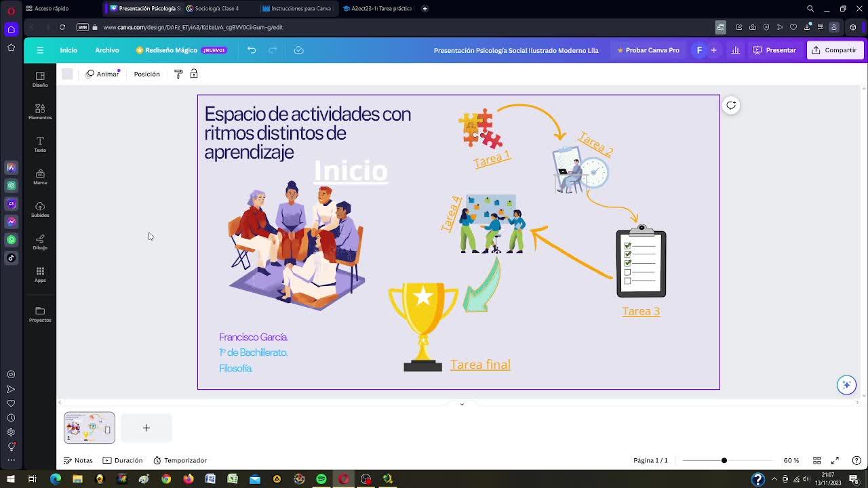The height and width of the screenshot is (488, 868).
Task: Open Rediseño Mágico feature
Action: (x=181, y=50)
